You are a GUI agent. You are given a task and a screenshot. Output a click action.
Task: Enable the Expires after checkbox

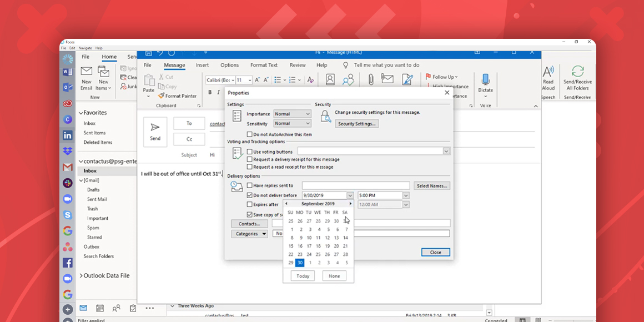click(249, 204)
